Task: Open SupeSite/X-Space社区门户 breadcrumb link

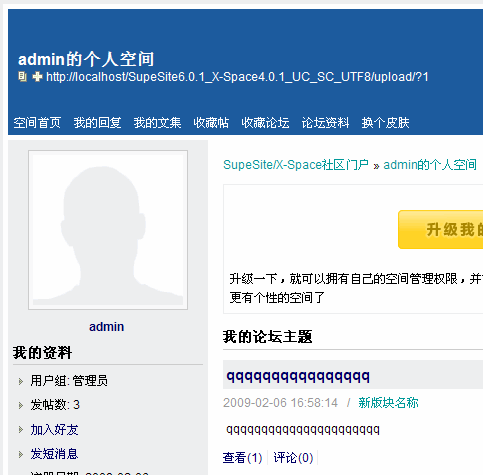Action: [x=296, y=165]
